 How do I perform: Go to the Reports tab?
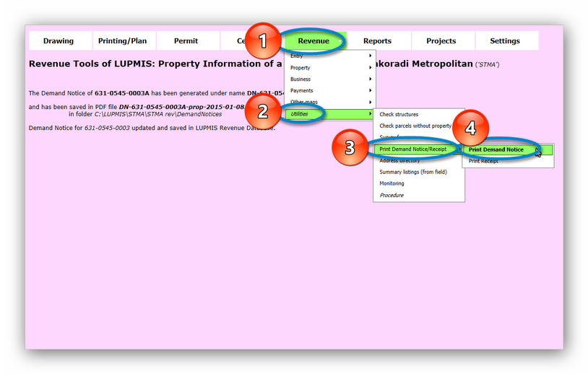(x=377, y=41)
